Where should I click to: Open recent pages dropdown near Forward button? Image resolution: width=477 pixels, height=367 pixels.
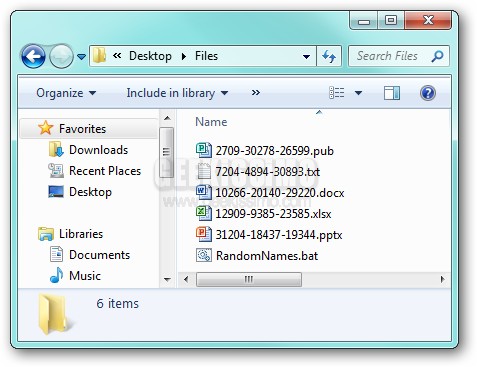[x=81, y=57]
